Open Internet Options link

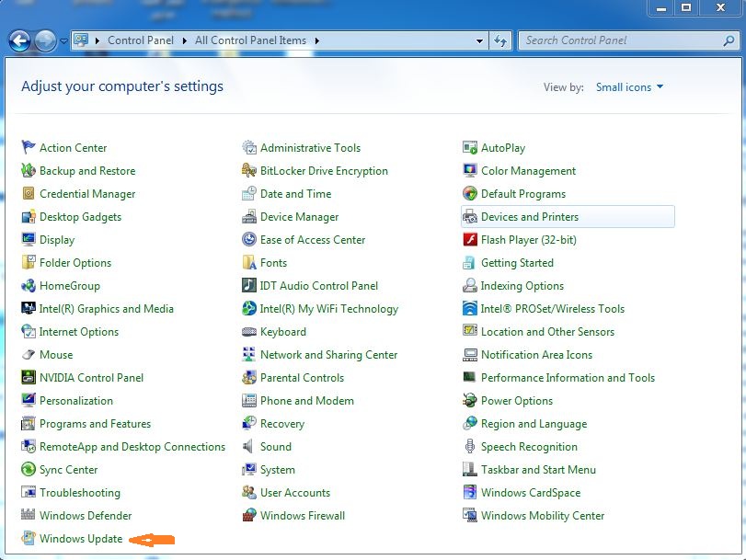pos(79,332)
